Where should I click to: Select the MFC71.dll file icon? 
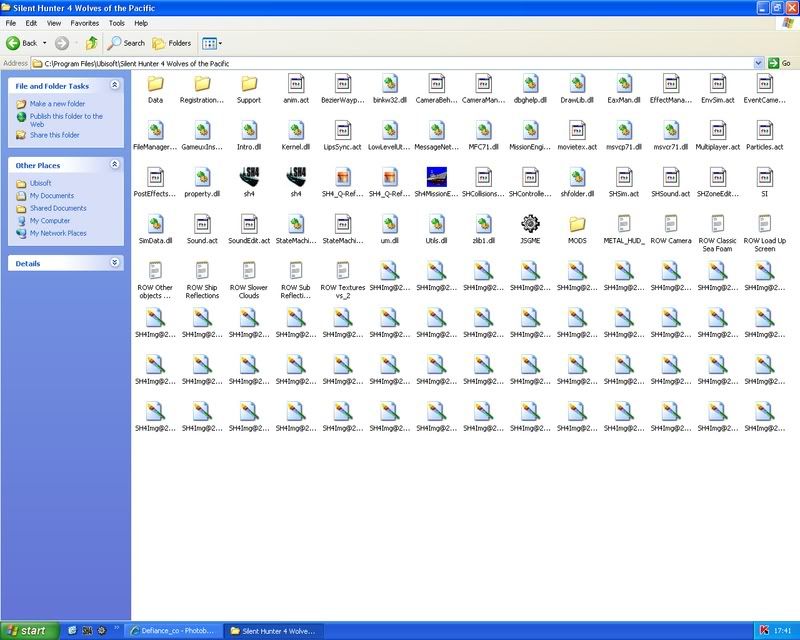pos(483,131)
